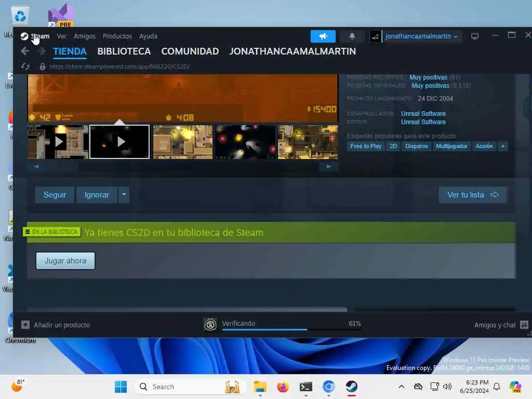This screenshot has height=399, width=532.
Task: Open general reviews Muy positivas link
Action: coord(430,86)
